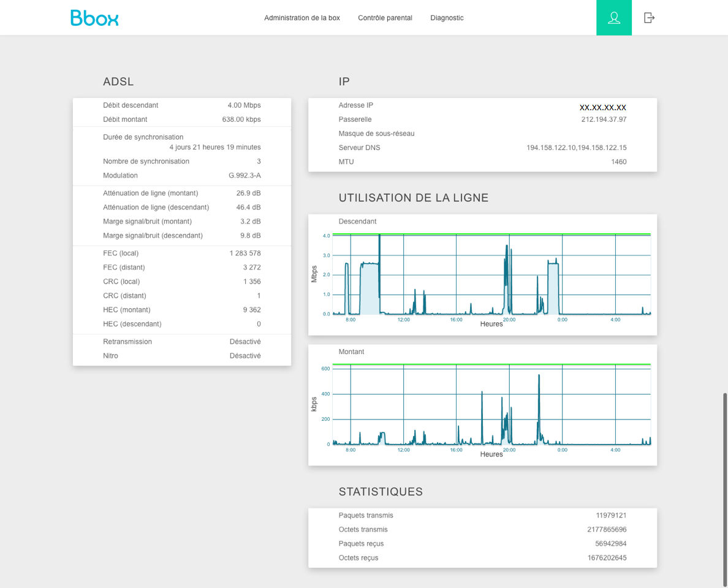Viewport: 728px width, 588px height.
Task: Click the Retransmission Désactivé status
Action: (245, 342)
